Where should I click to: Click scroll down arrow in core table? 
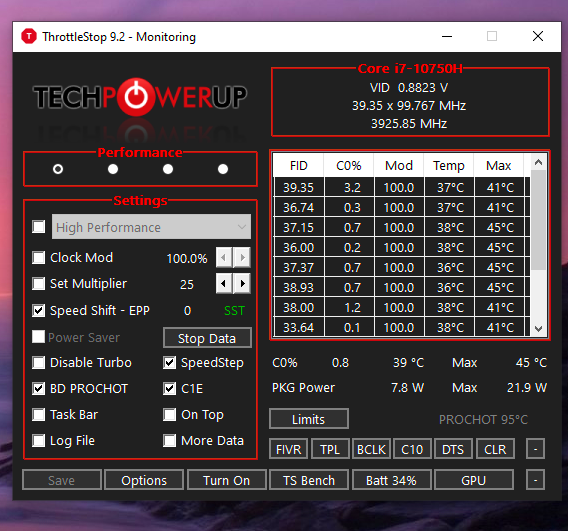tap(538, 329)
